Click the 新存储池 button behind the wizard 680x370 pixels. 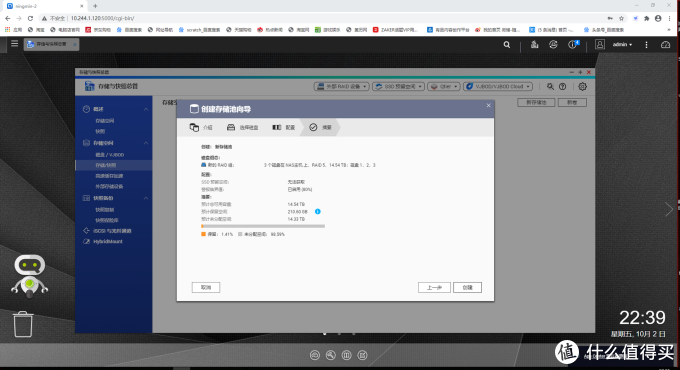coord(536,103)
